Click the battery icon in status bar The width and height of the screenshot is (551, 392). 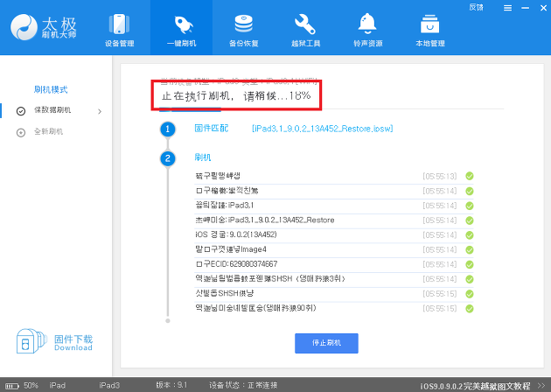[x=12, y=386]
